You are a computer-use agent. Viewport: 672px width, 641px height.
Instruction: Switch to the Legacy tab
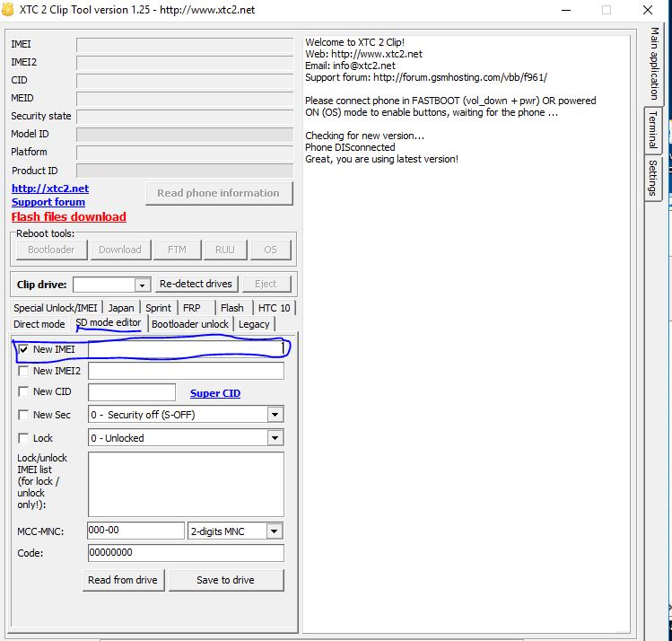254,324
